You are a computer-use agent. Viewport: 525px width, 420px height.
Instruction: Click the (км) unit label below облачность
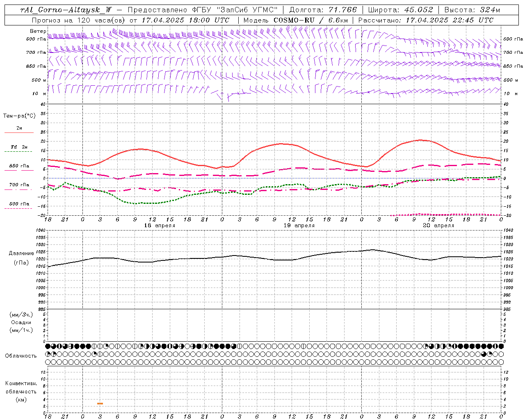tap(21, 399)
